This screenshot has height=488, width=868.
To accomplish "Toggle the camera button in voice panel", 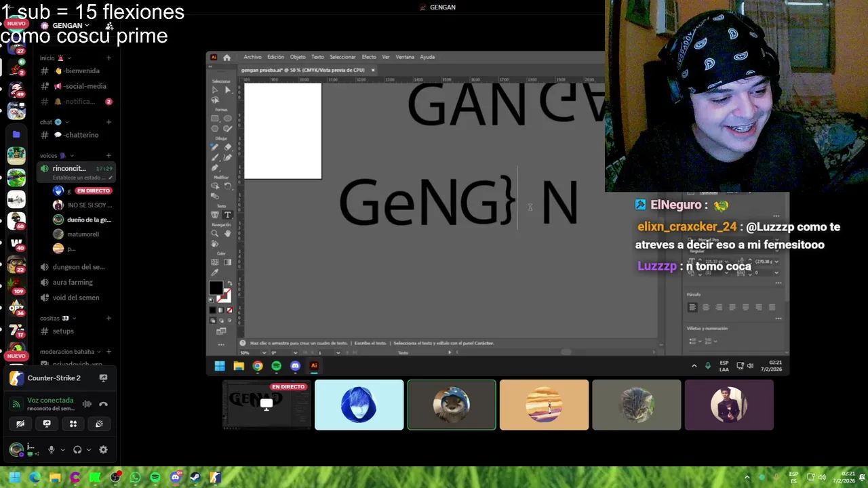I will (20, 424).
